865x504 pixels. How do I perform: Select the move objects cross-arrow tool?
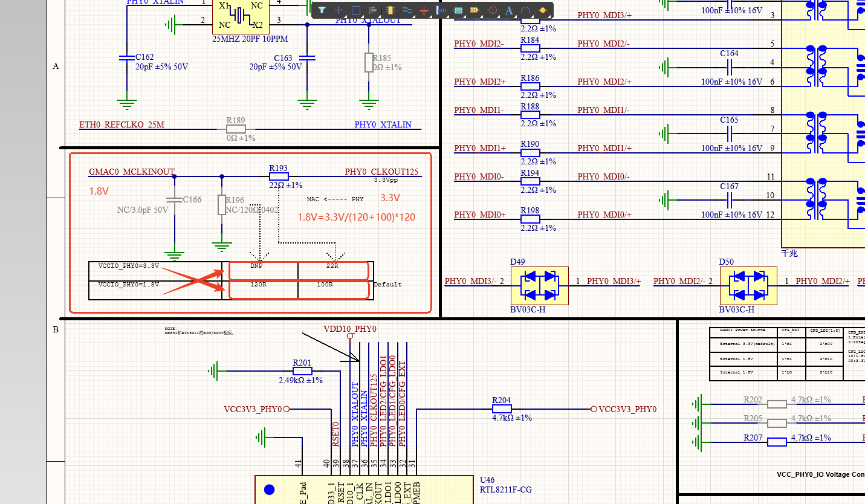click(x=339, y=10)
